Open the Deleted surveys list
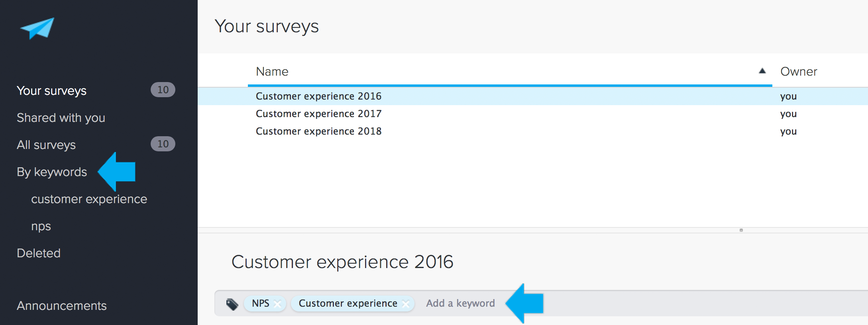The height and width of the screenshot is (325, 868). click(x=39, y=253)
